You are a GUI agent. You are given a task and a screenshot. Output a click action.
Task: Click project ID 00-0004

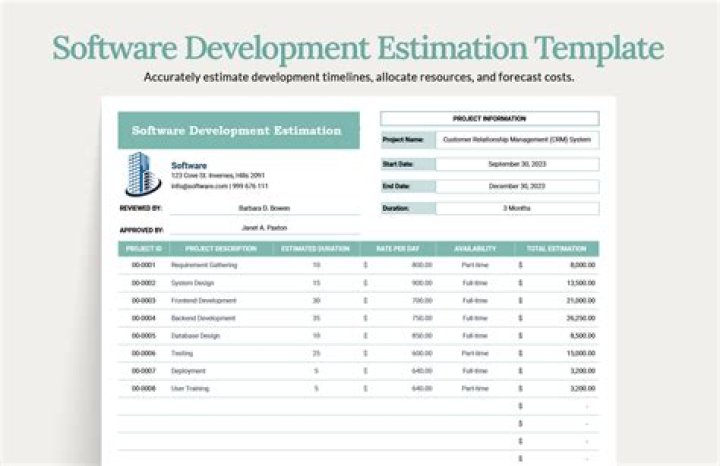pos(144,318)
